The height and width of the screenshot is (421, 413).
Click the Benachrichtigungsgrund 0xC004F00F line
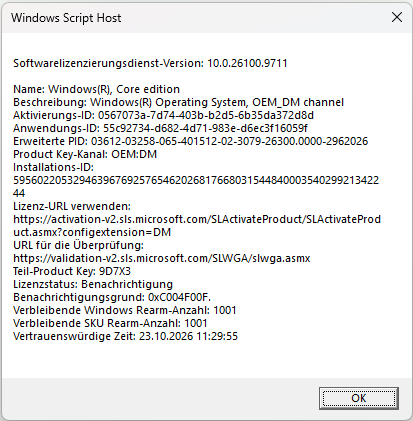click(112, 297)
